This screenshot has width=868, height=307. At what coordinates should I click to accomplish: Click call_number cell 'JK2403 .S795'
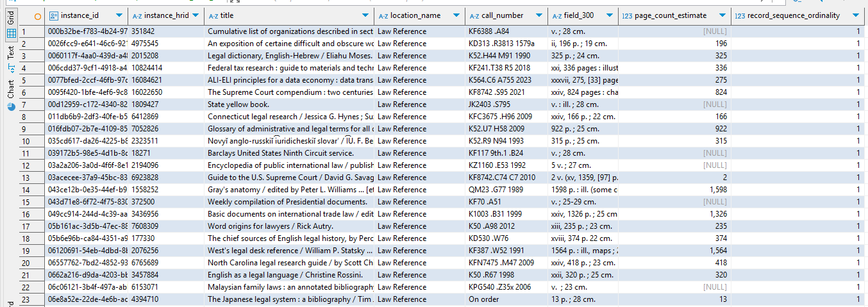(x=506, y=104)
